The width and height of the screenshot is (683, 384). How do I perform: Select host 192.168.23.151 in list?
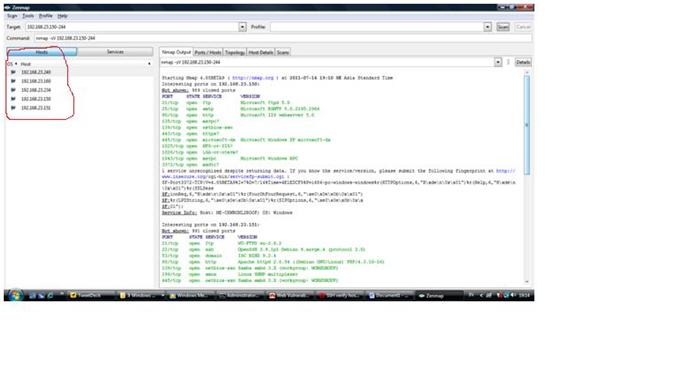point(36,108)
